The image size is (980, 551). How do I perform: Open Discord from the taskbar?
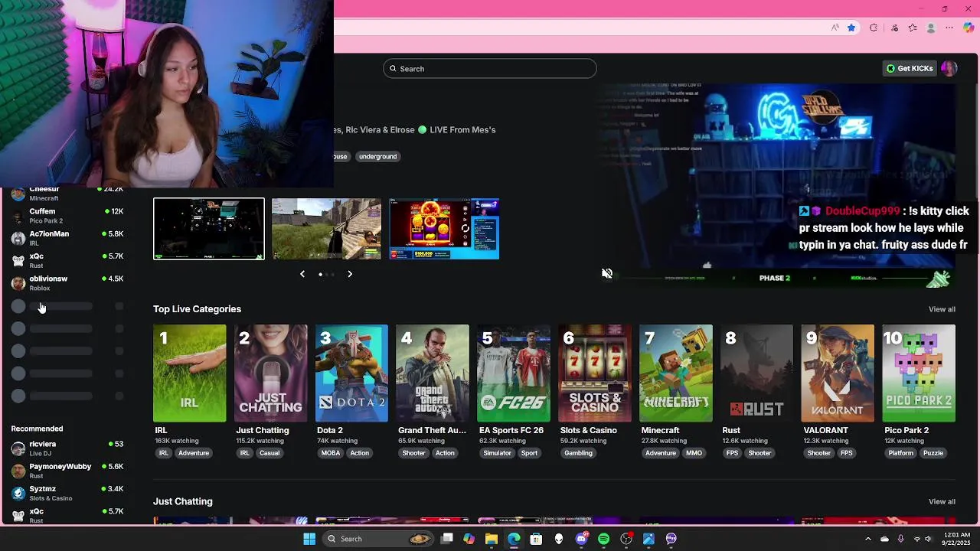(x=581, y=539)
